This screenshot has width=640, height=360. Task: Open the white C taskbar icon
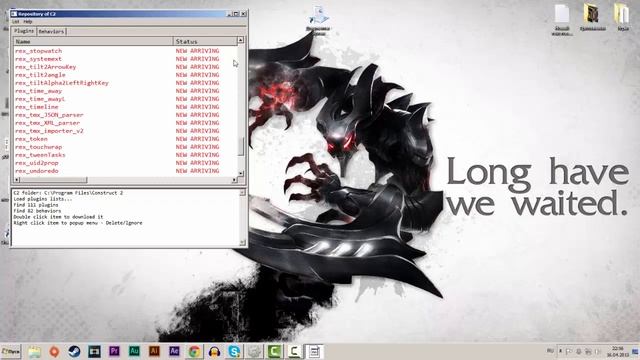[x=294, y=351]
